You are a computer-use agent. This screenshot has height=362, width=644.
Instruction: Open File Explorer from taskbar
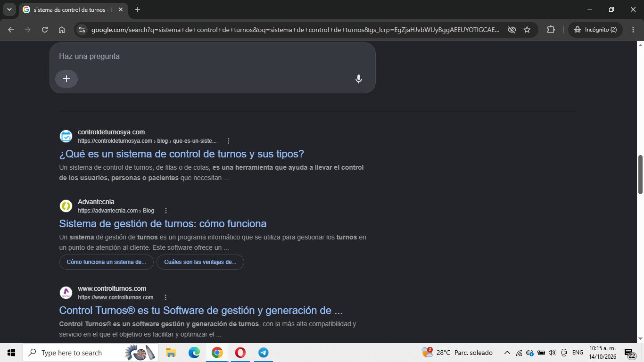click(x=171, y=353)
